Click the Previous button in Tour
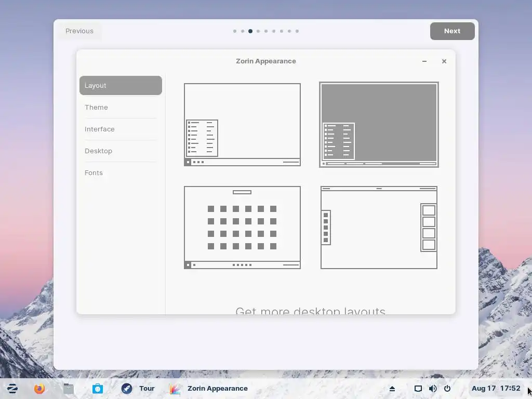Viewport: 532px width, 399px height. click(x=79, y=31)
